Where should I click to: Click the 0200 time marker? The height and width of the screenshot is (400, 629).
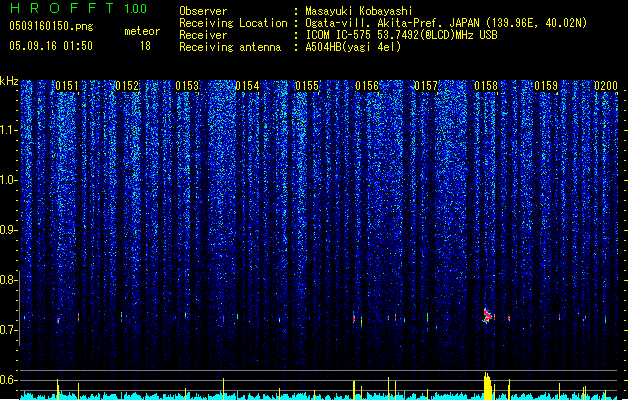[606, 86]
